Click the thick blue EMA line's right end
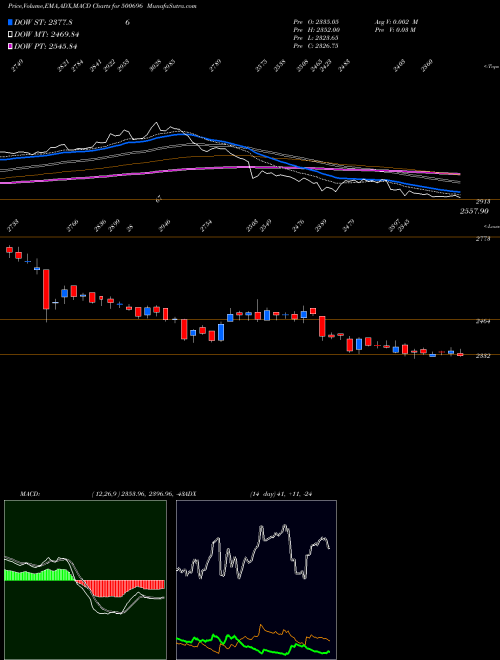 click(458, 192)
